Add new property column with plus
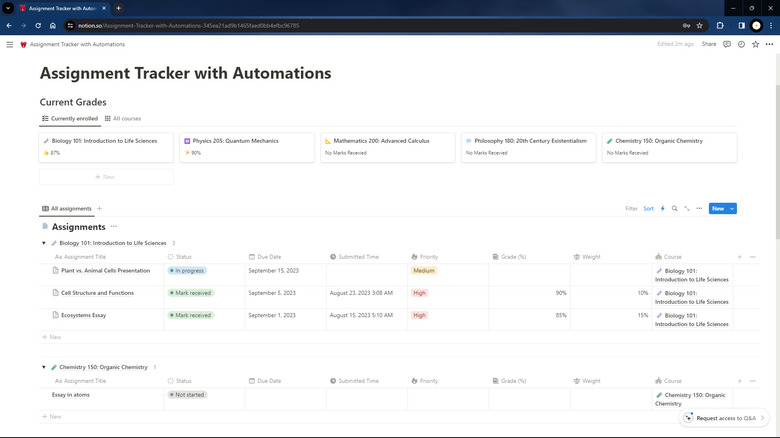Image resolution: width=780 pixels, height=438 pixels. click(x=739, y=257)
